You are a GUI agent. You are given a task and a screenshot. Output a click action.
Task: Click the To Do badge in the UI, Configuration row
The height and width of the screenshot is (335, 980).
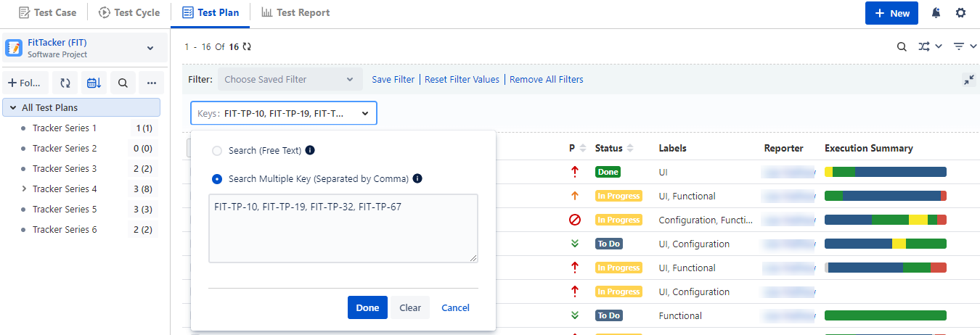coord(609,244)
